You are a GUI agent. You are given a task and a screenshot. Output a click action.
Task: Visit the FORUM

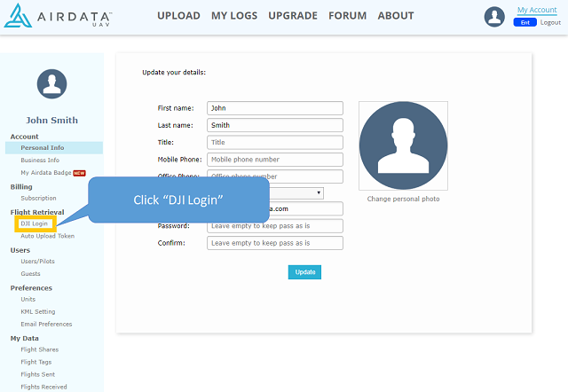click(347, 16)
